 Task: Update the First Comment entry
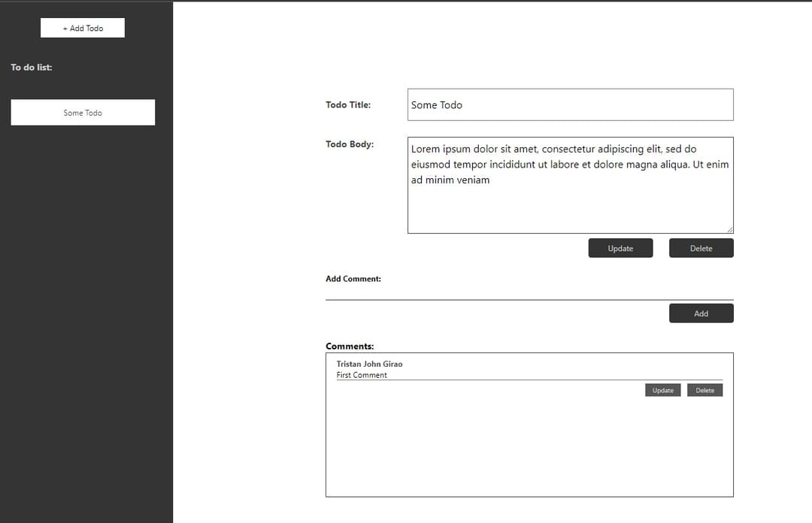click(662, 390)
